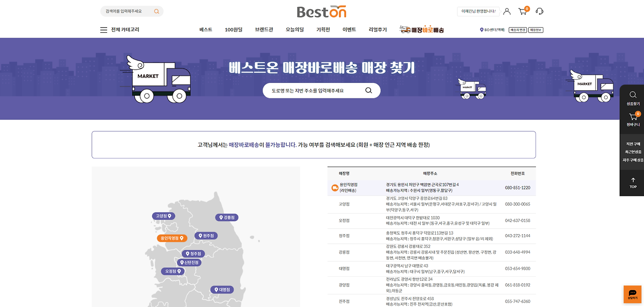The width and height of the screenshot is (644, 307).
Task: Click phone number 043-272-1144
Action: pos(518,236)
